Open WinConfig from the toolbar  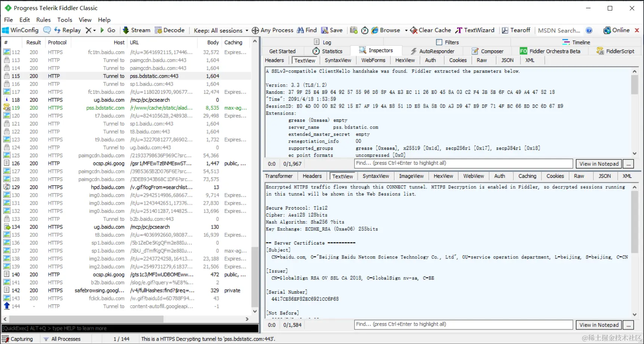click(20, 30)
